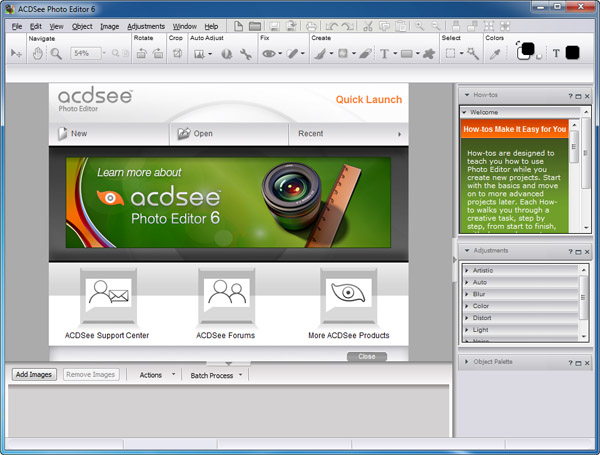Open the Image menu

(109, 25)
